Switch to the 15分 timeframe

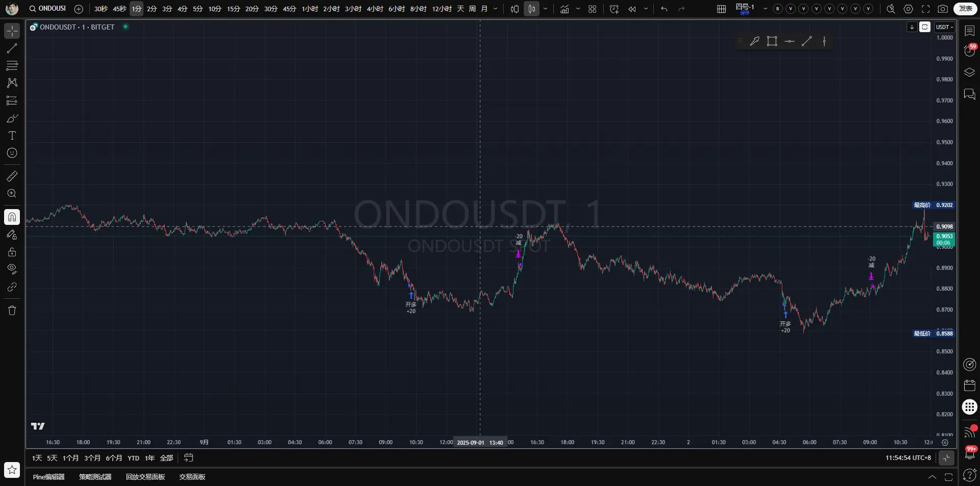[233, 9]
